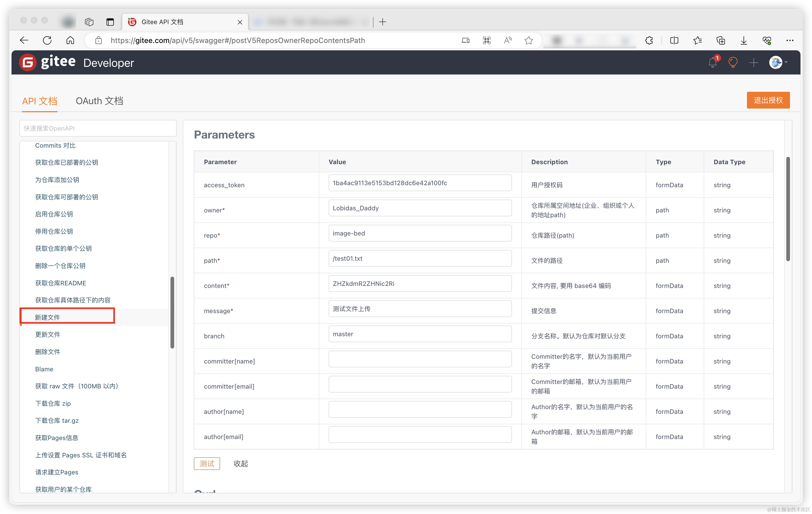
Task: Switch to the OAuth 文档 tab
Action: (99, 101)
